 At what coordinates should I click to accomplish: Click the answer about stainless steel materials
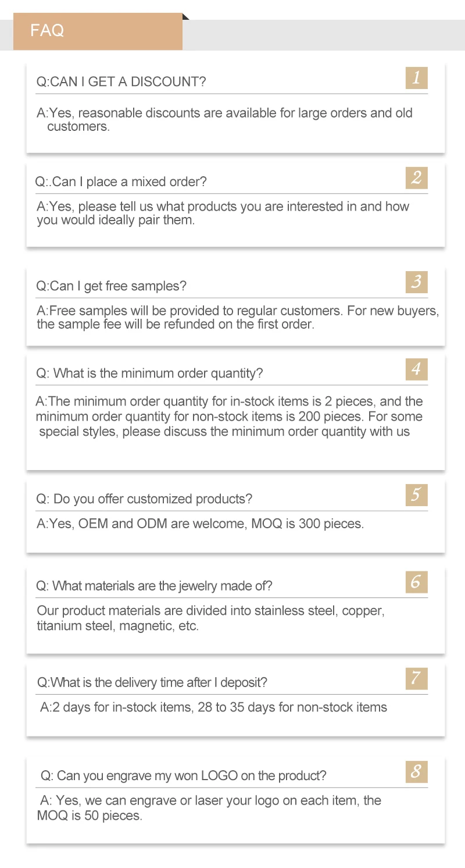(210, 618)
